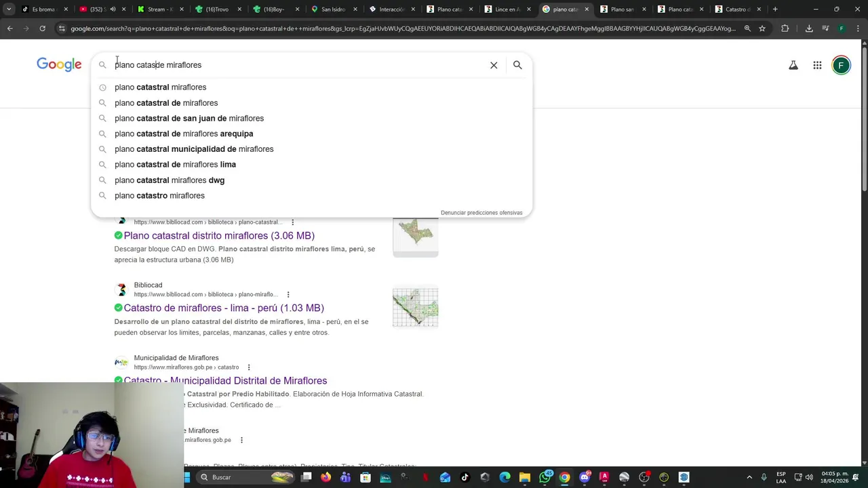The image size is (868, 488).
Task: Open Discord from the taskbar
Action: tap(585, 477)
